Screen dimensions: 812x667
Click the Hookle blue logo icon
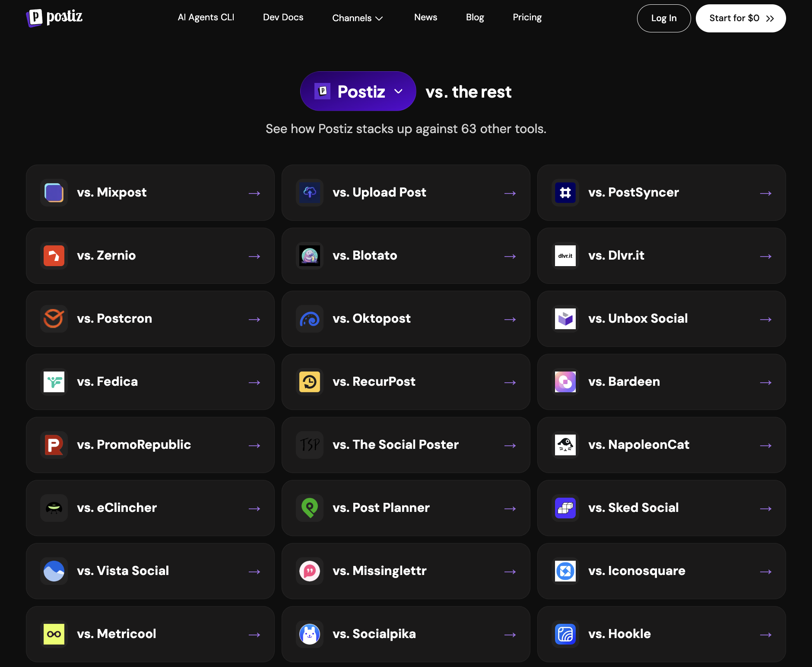pyautogui.click(x=565, y=634)
